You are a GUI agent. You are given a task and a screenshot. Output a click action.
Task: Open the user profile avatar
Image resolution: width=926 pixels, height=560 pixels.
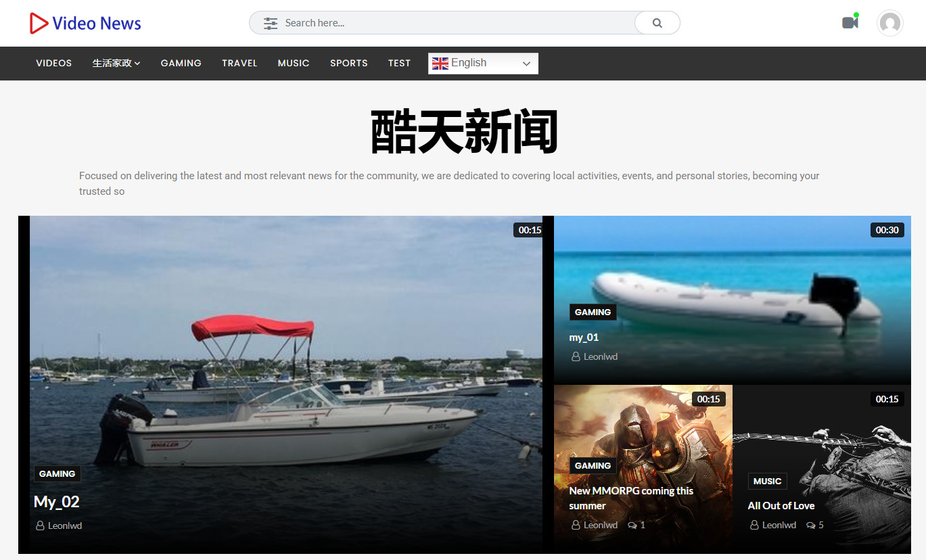point(889,23)
